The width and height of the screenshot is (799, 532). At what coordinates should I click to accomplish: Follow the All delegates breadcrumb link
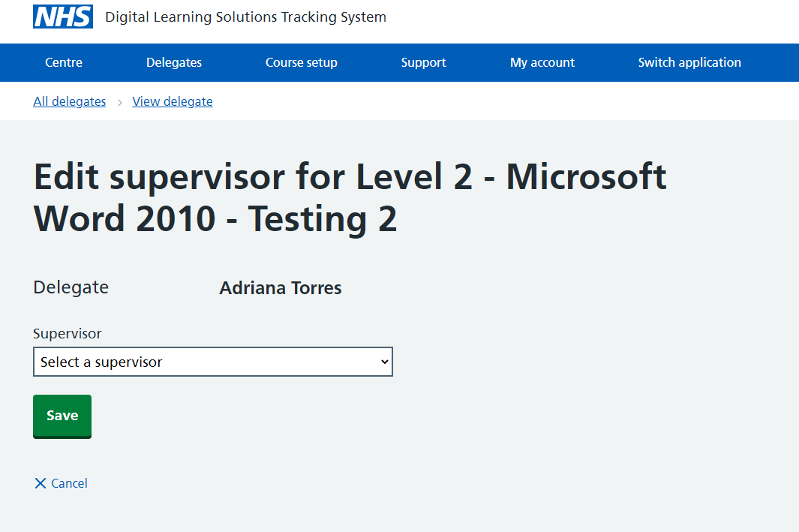coord(69,101)
